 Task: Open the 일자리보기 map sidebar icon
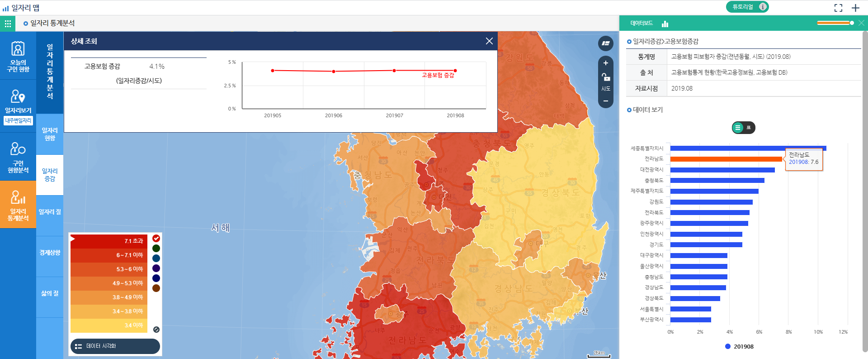pos(18,101)
